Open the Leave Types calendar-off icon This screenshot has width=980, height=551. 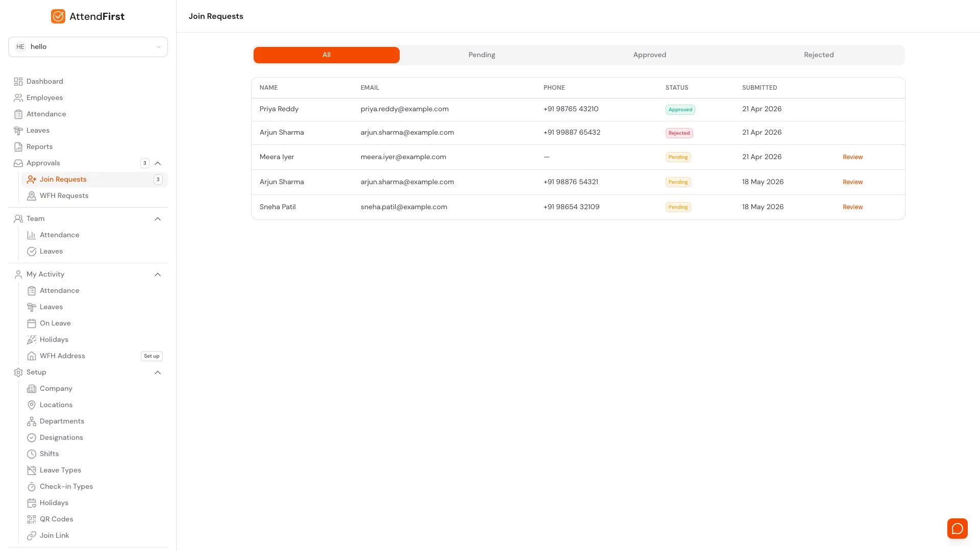[32, 470]
